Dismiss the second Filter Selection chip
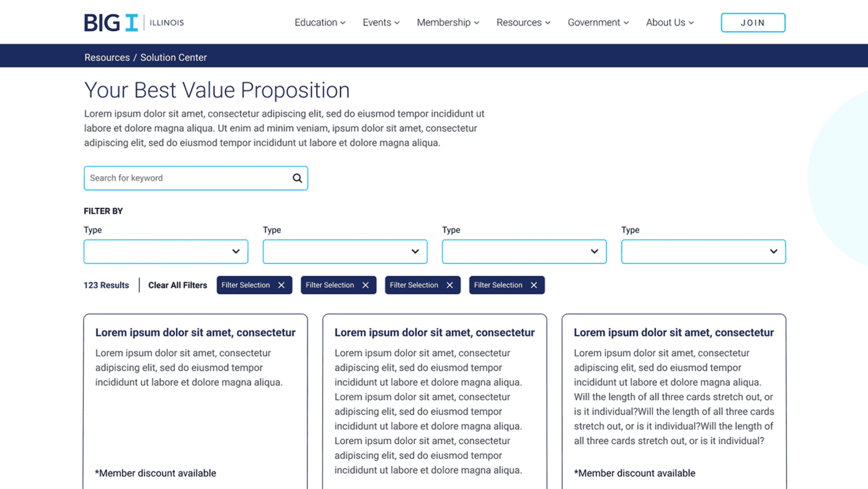 [366, 285]
